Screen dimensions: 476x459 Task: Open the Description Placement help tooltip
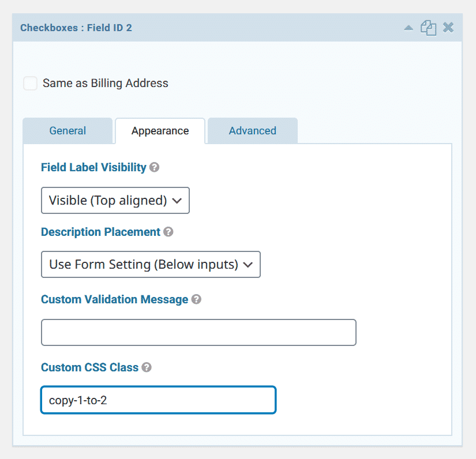coord(168,232)
